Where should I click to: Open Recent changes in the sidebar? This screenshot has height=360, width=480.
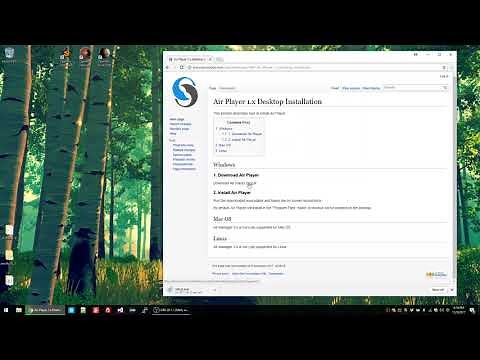pos(180,124)
